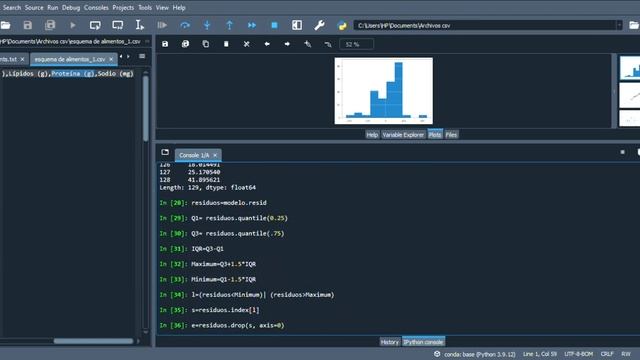
Task: Save all plots in Plots pane
Action: [185, 44]
